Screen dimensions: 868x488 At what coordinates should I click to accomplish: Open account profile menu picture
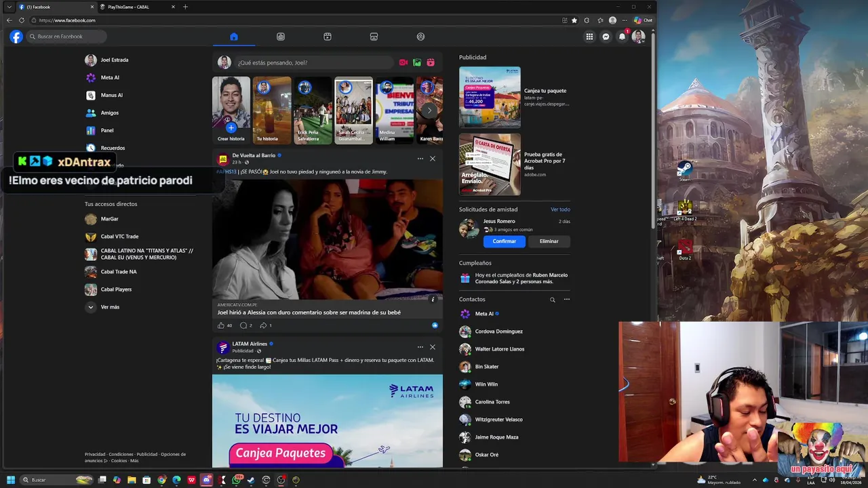pyautogui.click(x=638, y=37)
